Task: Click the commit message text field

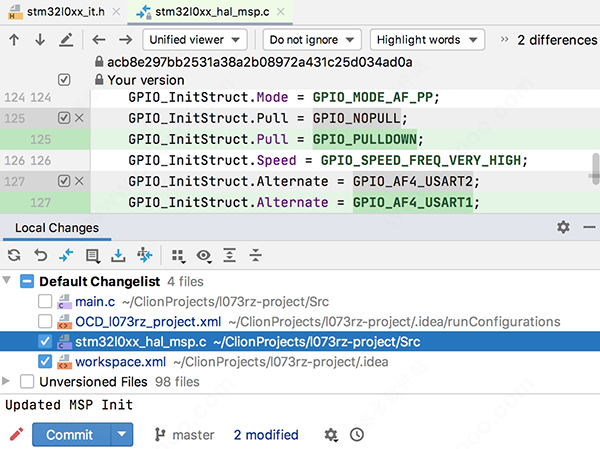Action: click(300, 405)
